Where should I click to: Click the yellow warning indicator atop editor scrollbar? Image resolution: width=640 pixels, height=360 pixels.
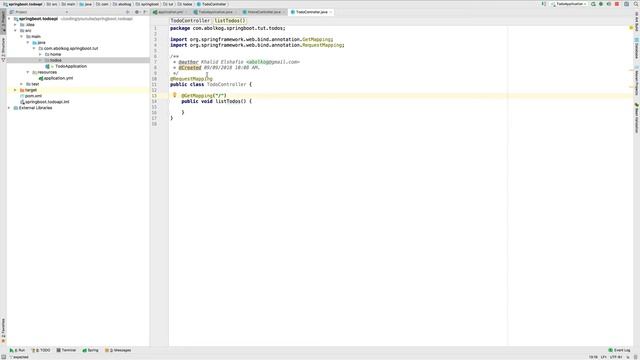click(x=631, y=28)
